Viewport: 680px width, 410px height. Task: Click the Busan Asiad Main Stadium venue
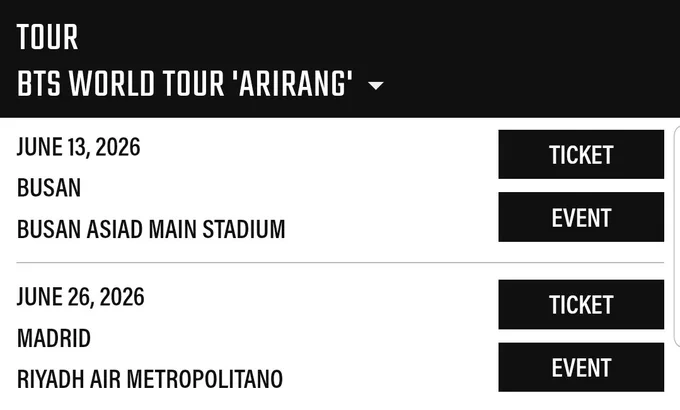click(x=151, y=229)
